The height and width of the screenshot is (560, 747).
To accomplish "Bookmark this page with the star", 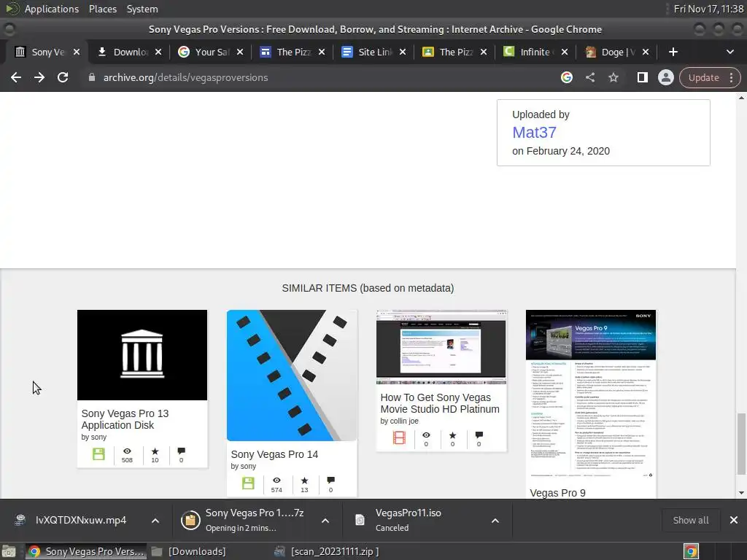I will pyautogui.click(x=614, y=77).
